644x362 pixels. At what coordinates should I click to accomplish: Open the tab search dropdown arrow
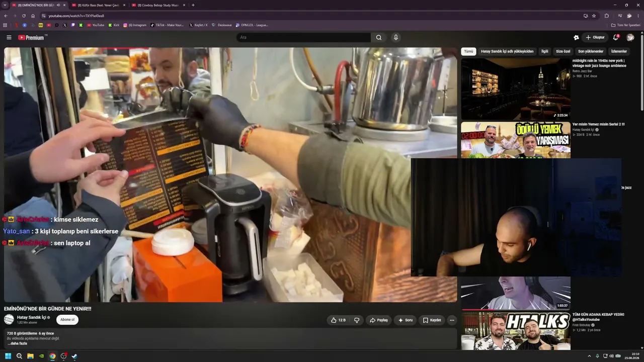5,5
